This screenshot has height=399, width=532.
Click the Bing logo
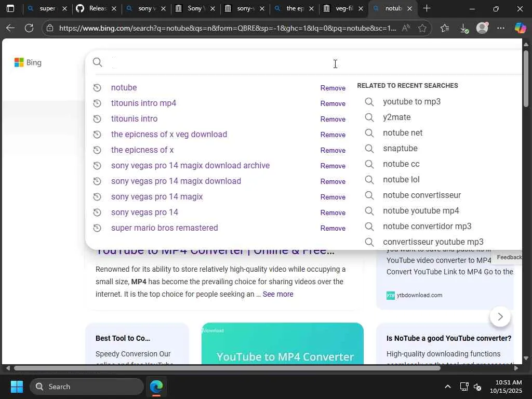(x=28, y=62)
